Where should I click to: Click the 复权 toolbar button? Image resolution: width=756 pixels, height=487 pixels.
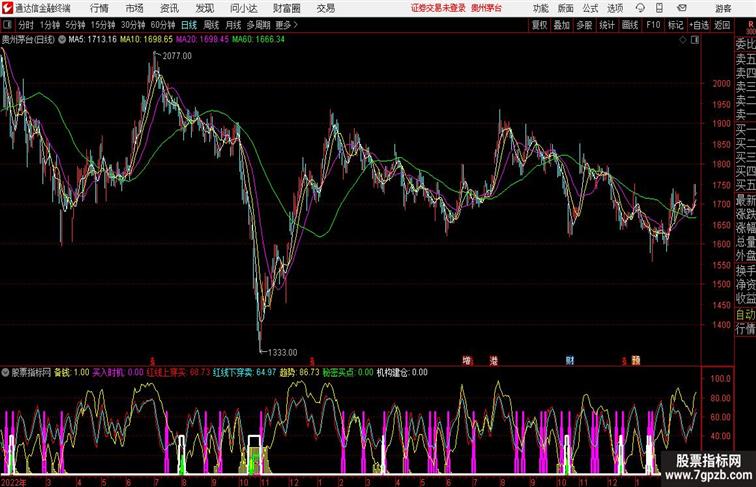(539, 25)
